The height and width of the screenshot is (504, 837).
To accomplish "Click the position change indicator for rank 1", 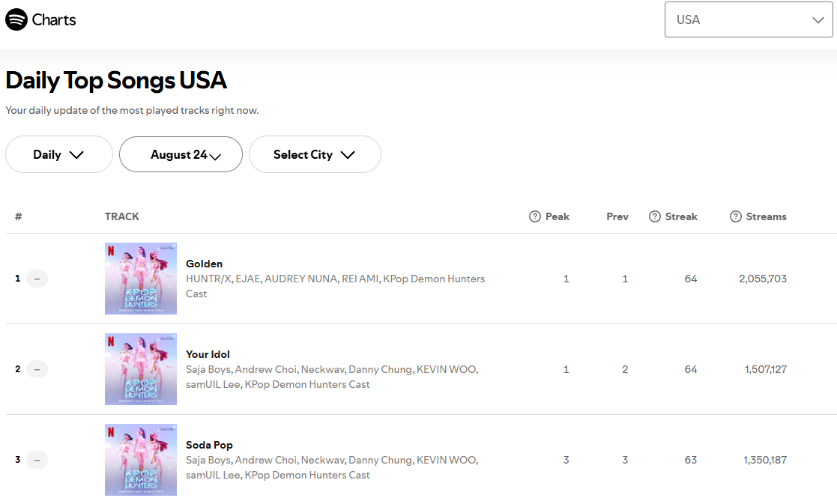I will coord(37,279).
